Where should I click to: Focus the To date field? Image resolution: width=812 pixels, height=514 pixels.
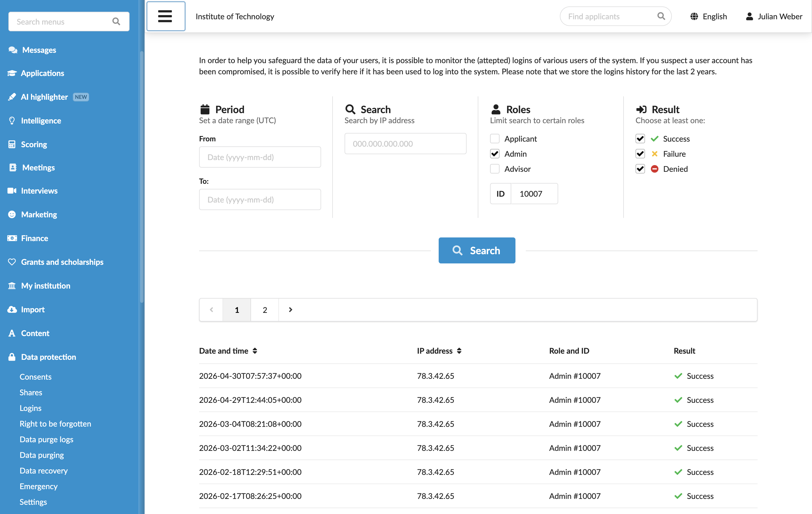coord(260,199)
